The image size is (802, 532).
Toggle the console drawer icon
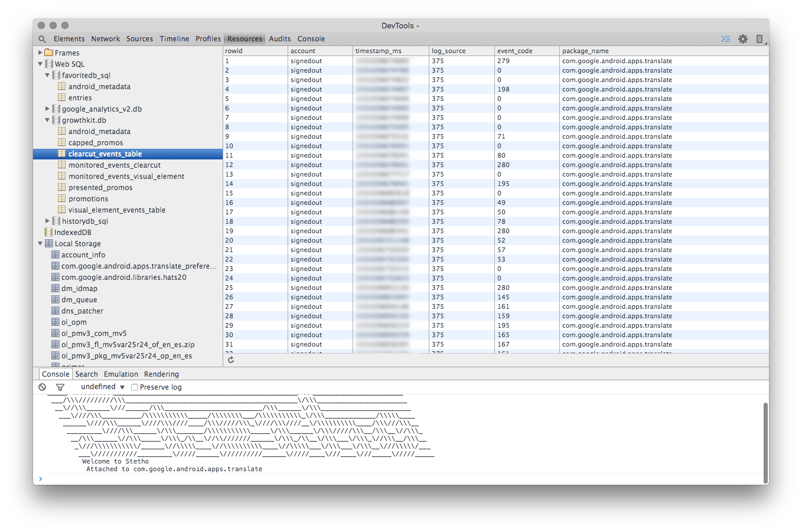[x=726, y=39]
